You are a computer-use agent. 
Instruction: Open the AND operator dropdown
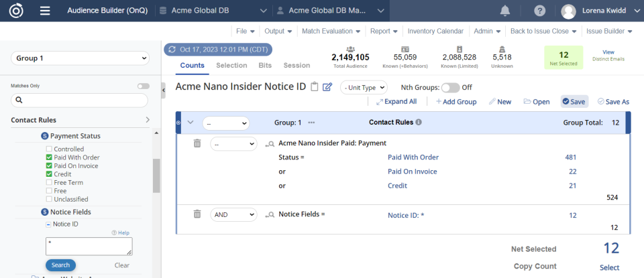tap(233, 214)
